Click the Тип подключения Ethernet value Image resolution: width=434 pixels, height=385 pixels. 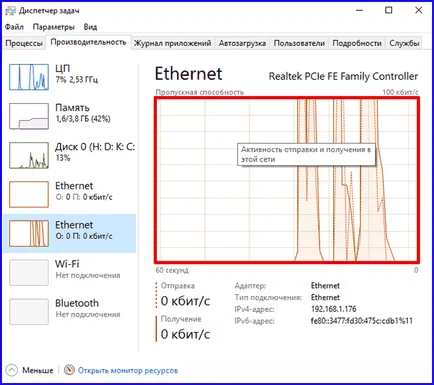tap(325, 297)
